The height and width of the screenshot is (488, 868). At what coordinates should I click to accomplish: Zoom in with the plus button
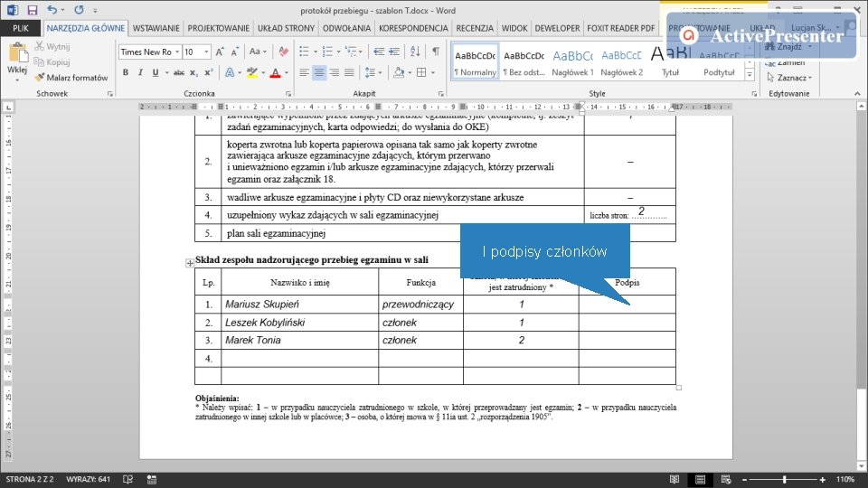[x=823, y=480]
